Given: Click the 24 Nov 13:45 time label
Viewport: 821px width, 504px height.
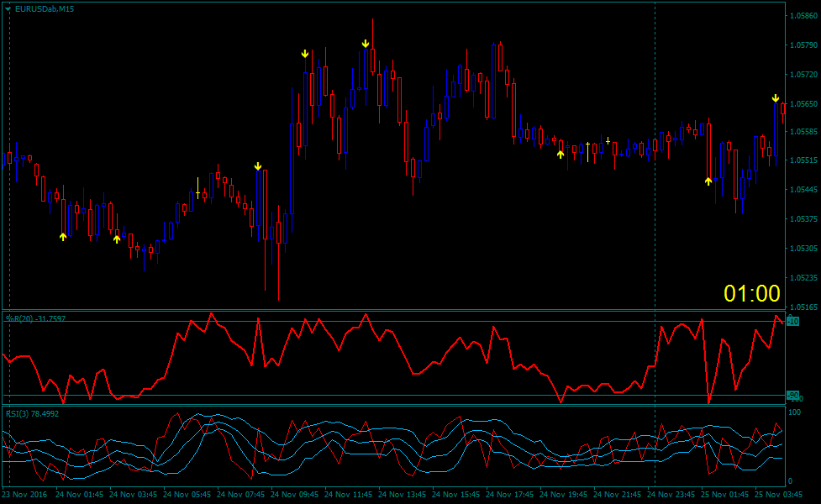Looking at the screenshot, I should (x=403, y=494).
